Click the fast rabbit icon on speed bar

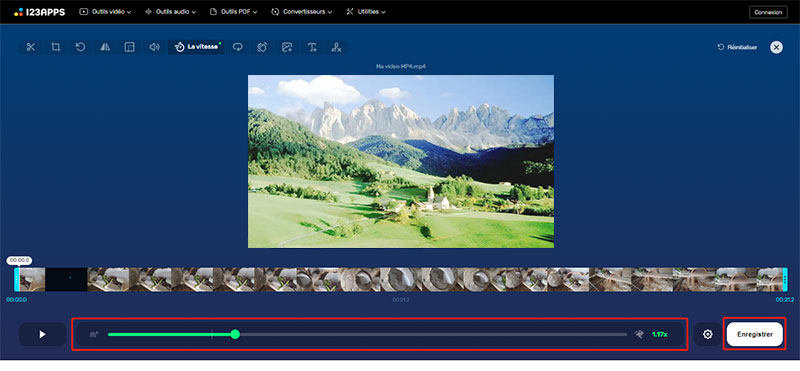639,335
